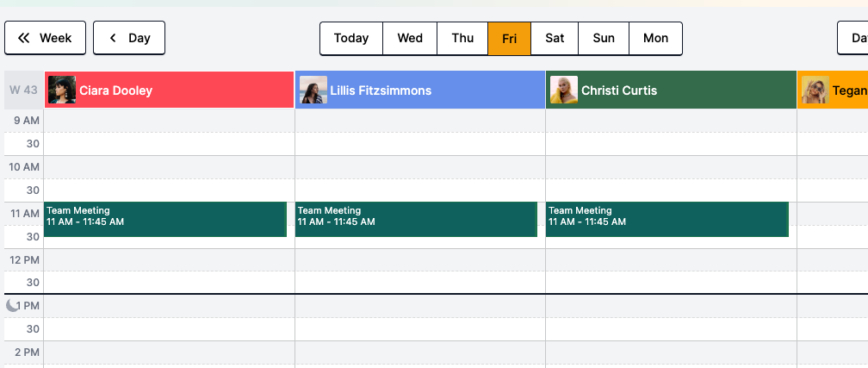The height and width of the screenshot is (368, 868).
Task: Click the W 43 week number cell
Action: [x=23, y=90]
